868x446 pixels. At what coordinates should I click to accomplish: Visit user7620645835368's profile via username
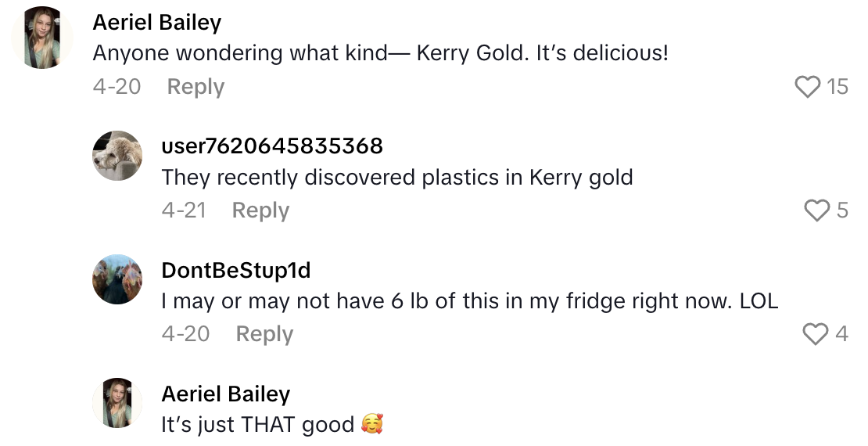(272, 146)
